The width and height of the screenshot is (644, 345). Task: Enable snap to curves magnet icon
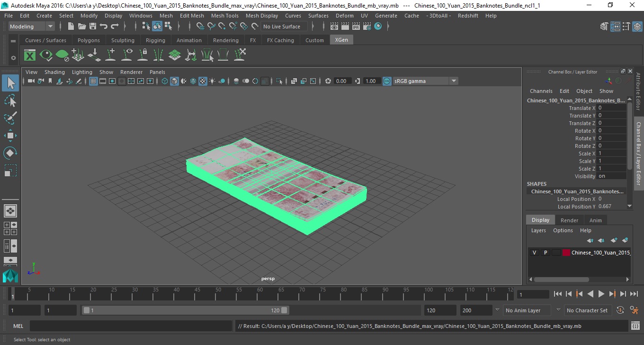point(211,27)
